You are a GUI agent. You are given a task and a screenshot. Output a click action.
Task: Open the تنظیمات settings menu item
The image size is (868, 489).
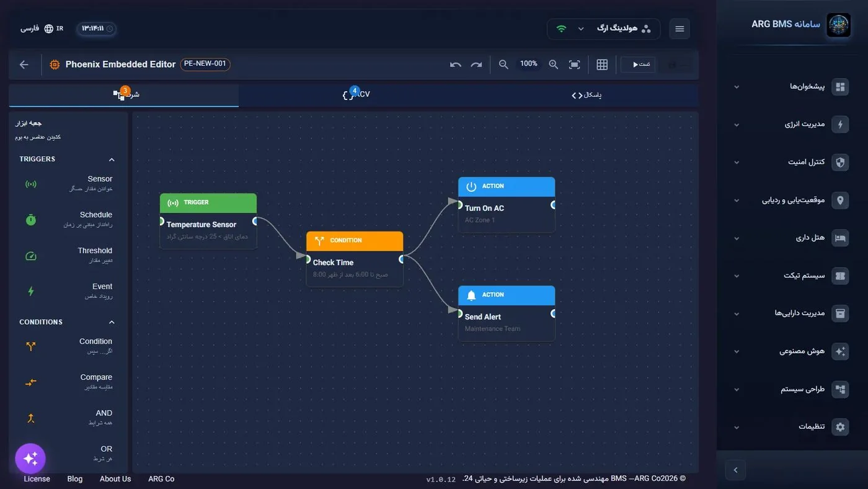coord(792,427)
